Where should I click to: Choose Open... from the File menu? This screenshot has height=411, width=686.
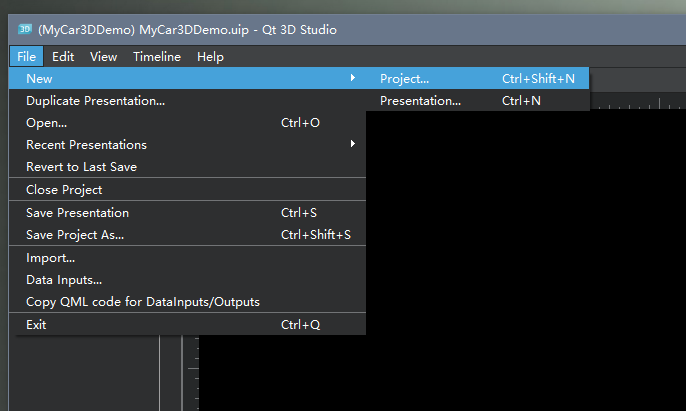(x=187, y=123)
